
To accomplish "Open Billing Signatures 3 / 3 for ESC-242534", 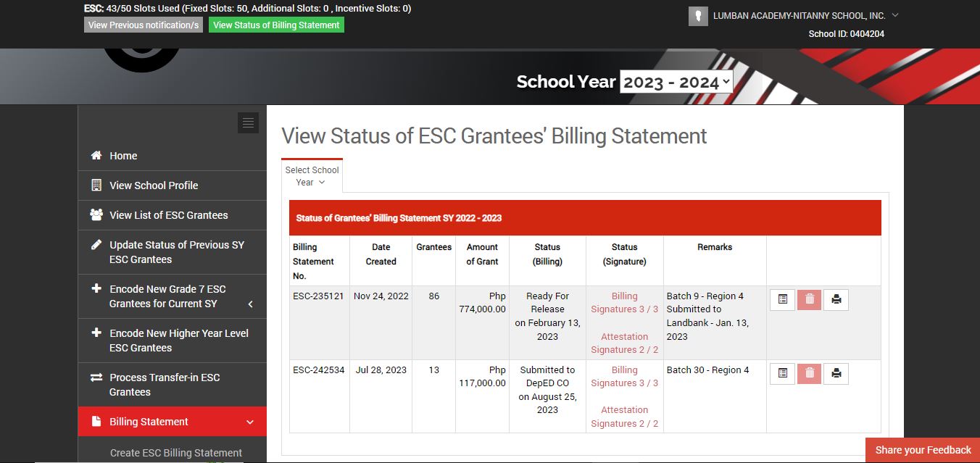I will tap(624, 376).
